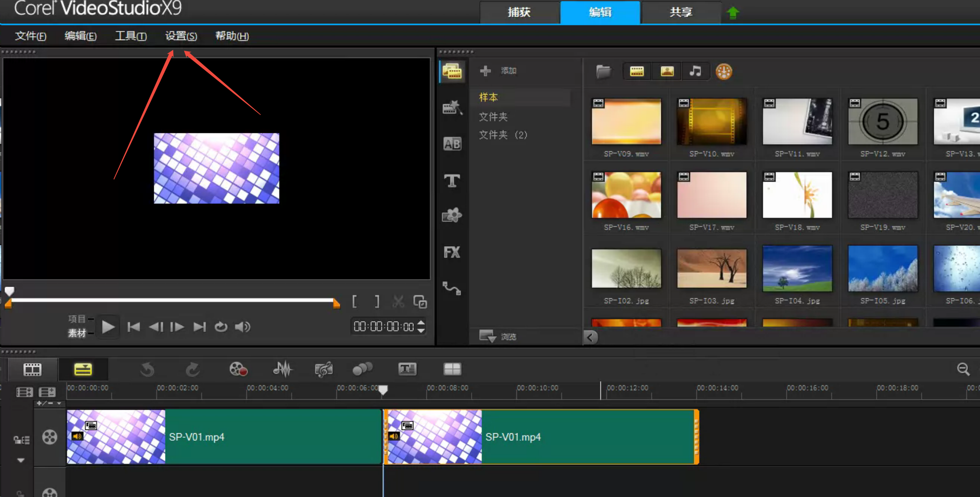Open the Instant Project library icon
Image resolution: width=980 pixels, height=497 pixels.
452,108
